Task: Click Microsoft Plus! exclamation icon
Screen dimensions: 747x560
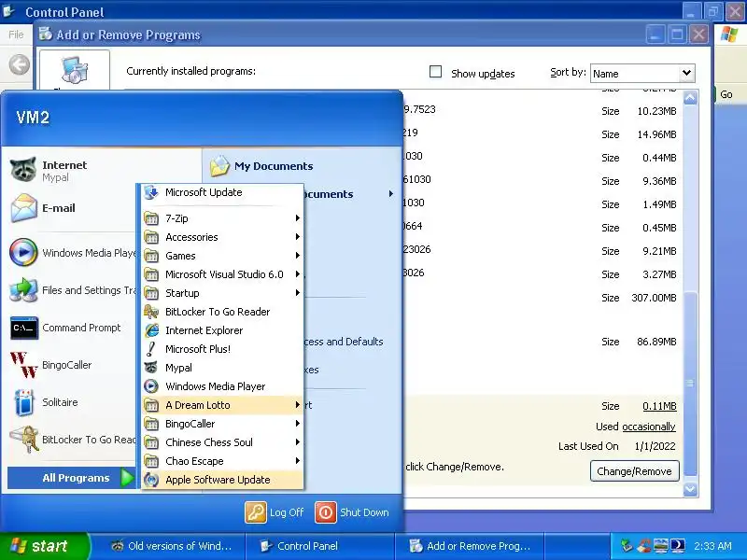Action: coord(150,349)
